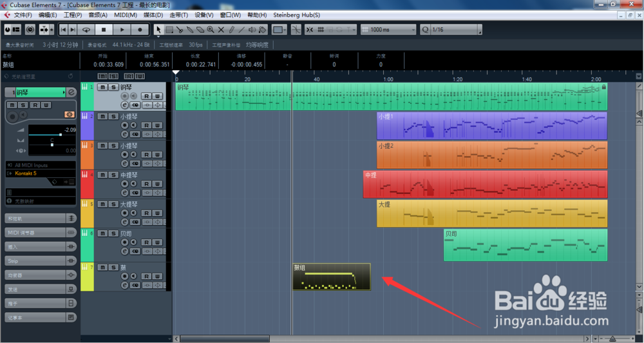Go to next marker transport button
The height and width of the screenshot is (343, 644).
pos(73,30)
